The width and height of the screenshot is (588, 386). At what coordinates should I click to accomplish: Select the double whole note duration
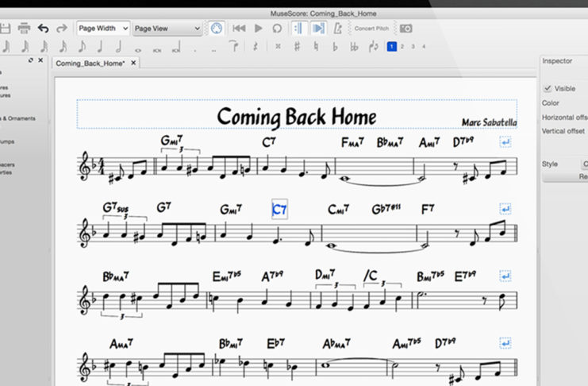pos(157,50)
